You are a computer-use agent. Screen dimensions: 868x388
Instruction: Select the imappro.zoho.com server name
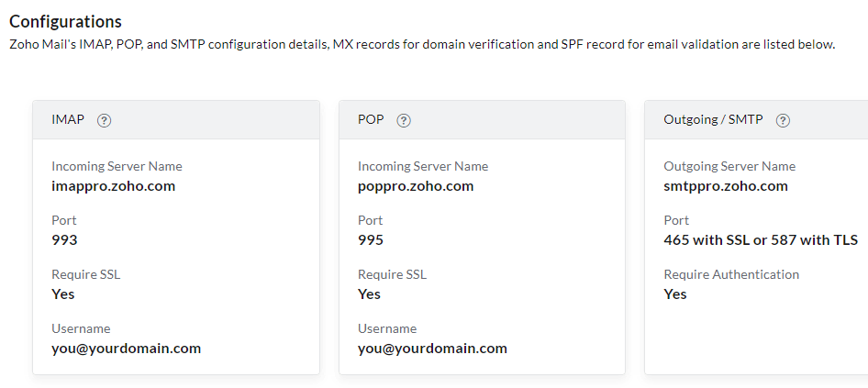click(x=113, y=186)
